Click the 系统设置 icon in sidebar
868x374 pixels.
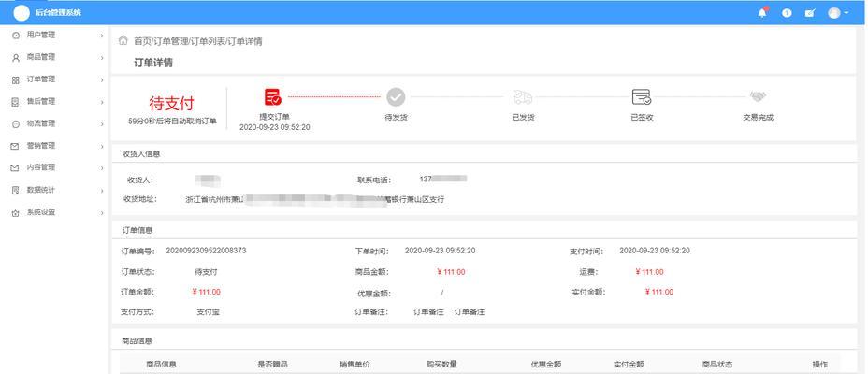tap(16, 212)
